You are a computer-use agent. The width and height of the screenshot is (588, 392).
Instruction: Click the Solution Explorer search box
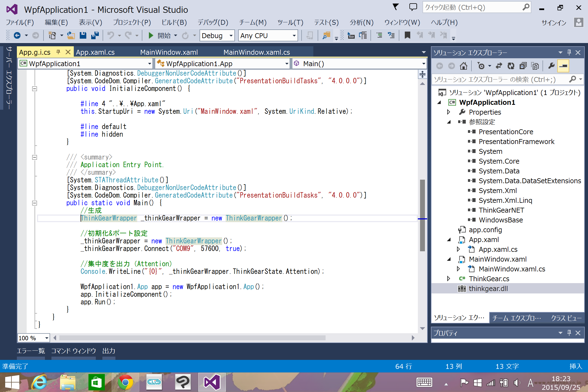pyautogui.click(x=508, y=79)
